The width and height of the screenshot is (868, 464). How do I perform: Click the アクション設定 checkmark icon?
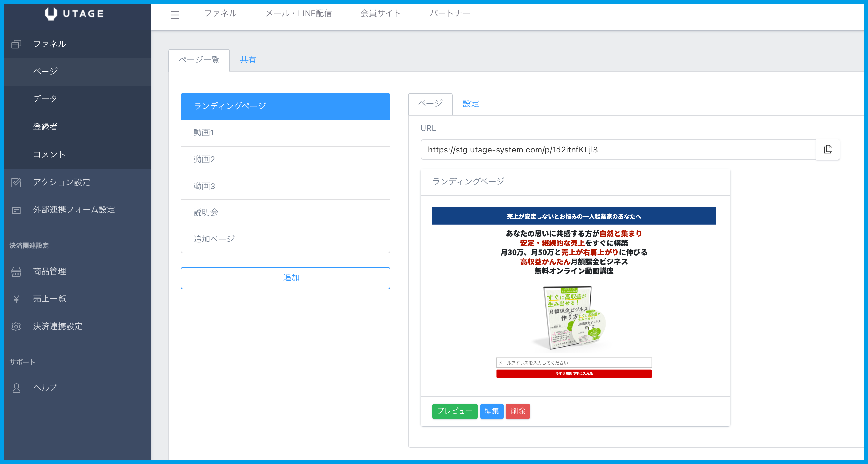point(16,182)
